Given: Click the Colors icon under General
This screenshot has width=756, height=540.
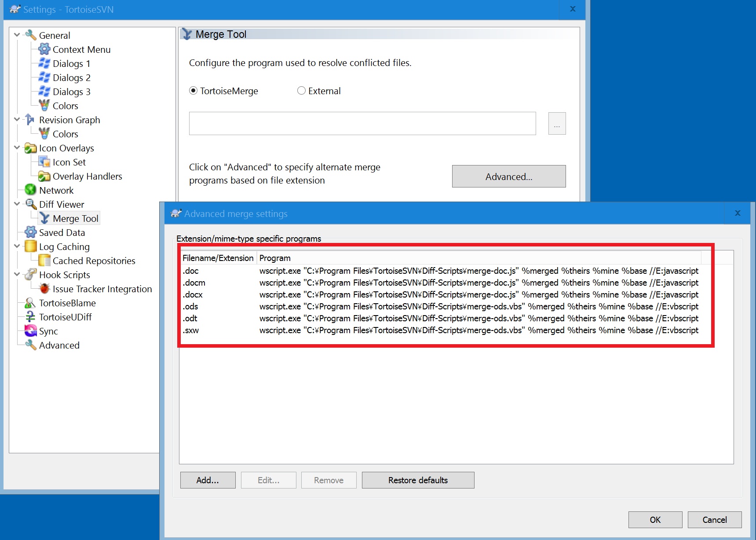Looking at the screenshot, I should (x=44, y=106).
